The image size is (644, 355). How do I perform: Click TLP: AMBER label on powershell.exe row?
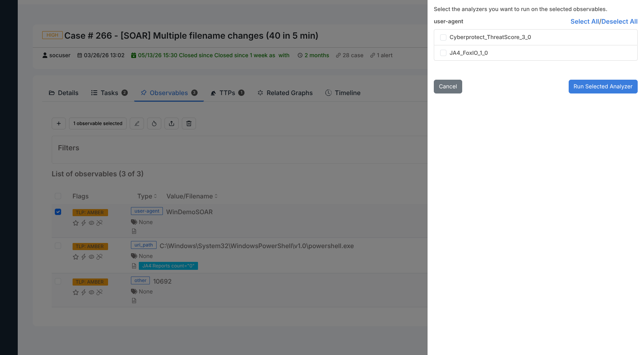coord(90,247)
